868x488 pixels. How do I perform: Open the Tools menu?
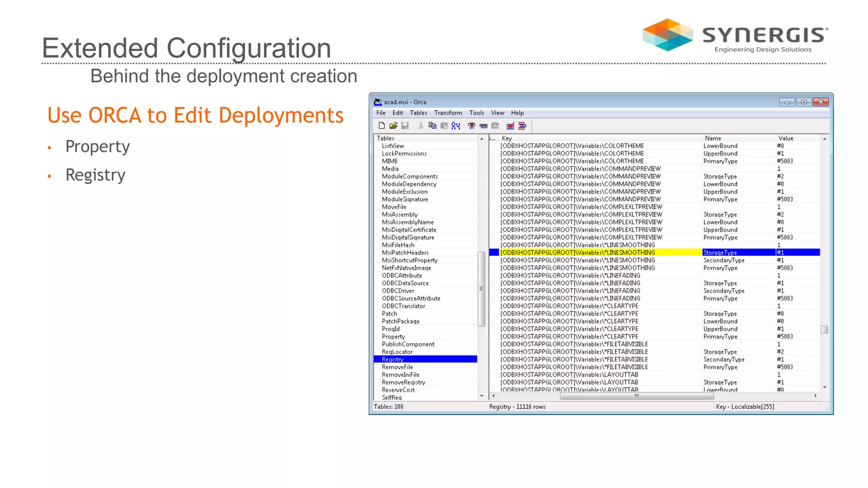click(x=476, y=113)
